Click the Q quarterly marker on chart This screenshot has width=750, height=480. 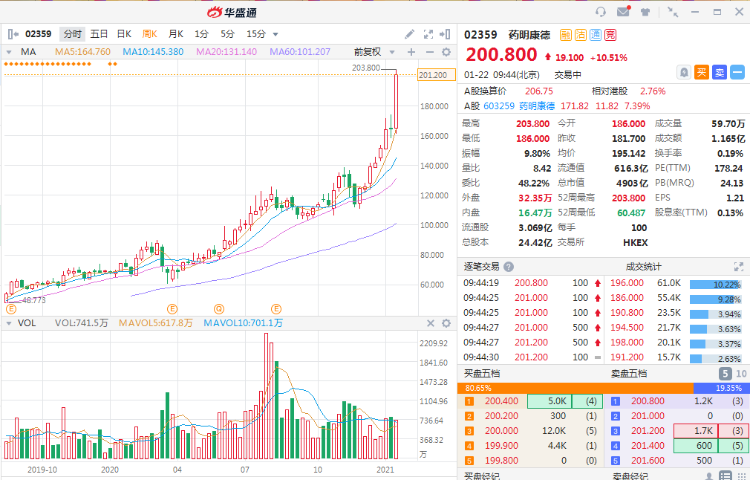[x=219, y=309]
